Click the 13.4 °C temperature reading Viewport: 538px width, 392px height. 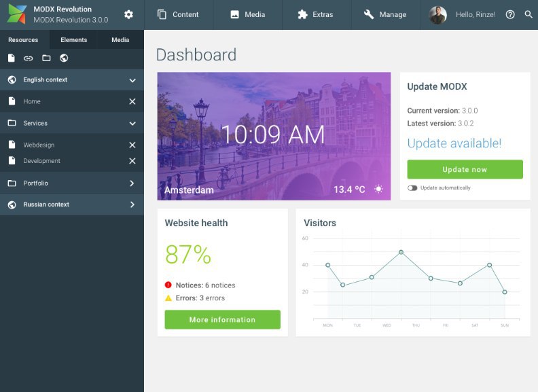point(349,190)
